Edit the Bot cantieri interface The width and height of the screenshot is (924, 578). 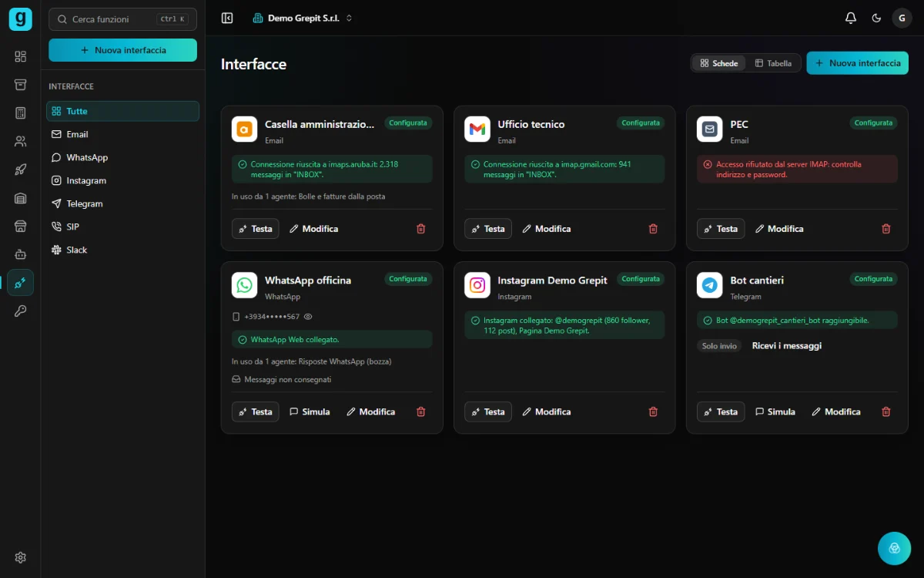tap(836, 412)
